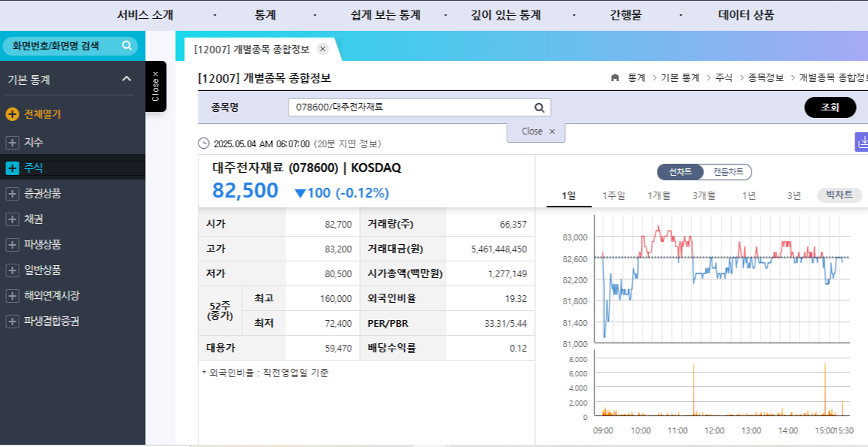
Task: Expand the 증권상품 category
Action: coord(12,194)
